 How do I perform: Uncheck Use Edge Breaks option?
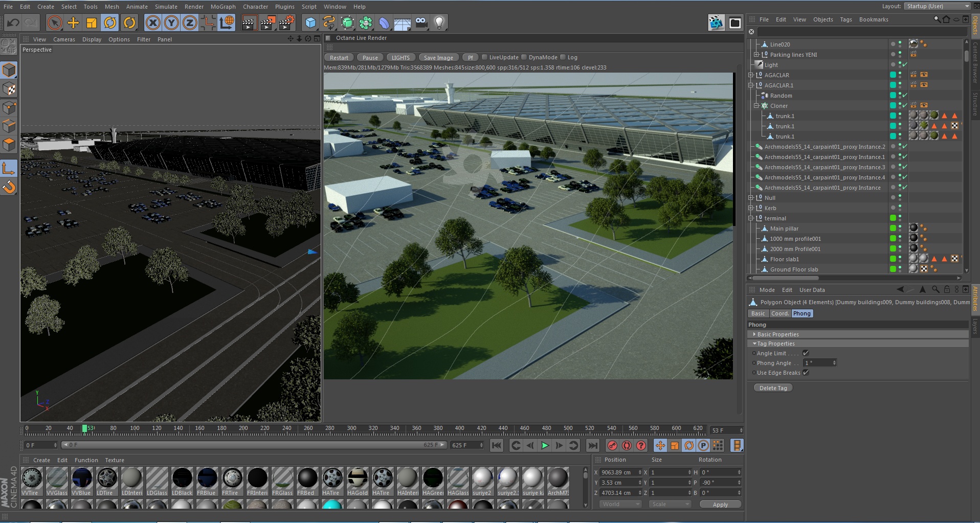tap(806, 373)
